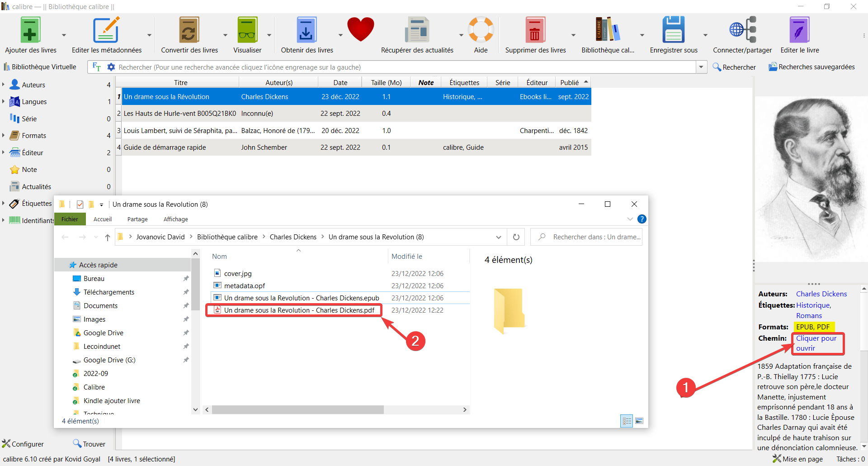
Task: Click the full text search FT icon
Action: (96, 67)
